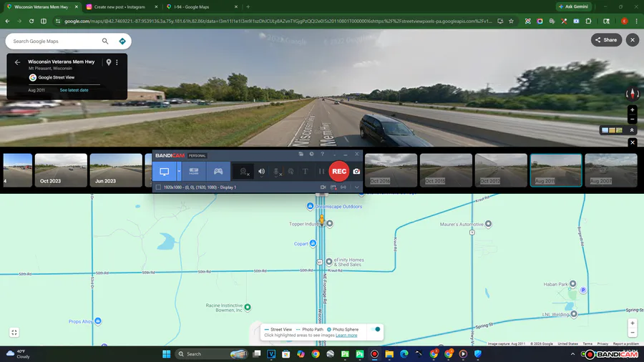Select the Oct 2012 imagery thumbnail
The width and height of the screenshot is (644, 362).
click(501, 170)
